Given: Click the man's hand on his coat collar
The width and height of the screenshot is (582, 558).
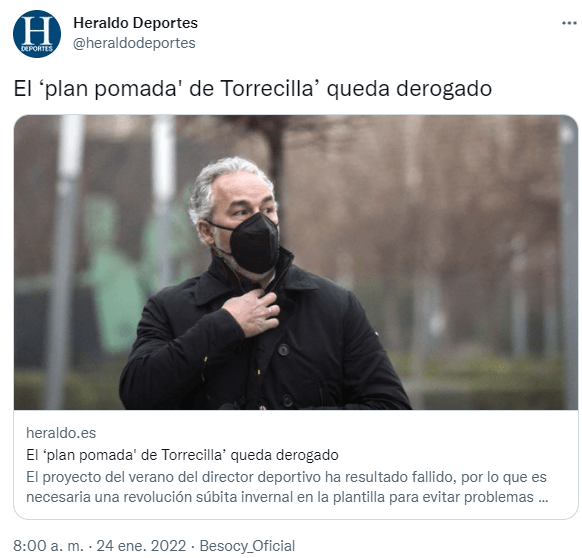Looking at the screenshot, I should 252,311.
